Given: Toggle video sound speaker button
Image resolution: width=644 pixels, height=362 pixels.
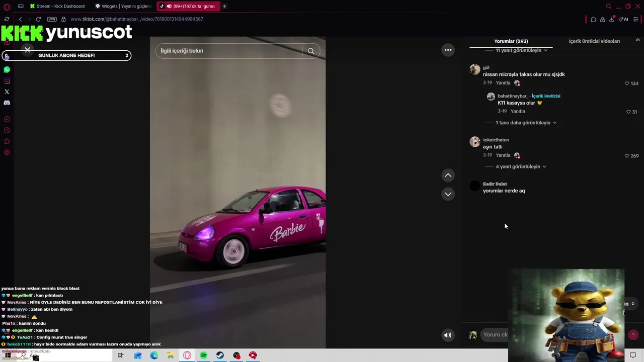Looking at the screenshot, I should (x=447, y=335).
